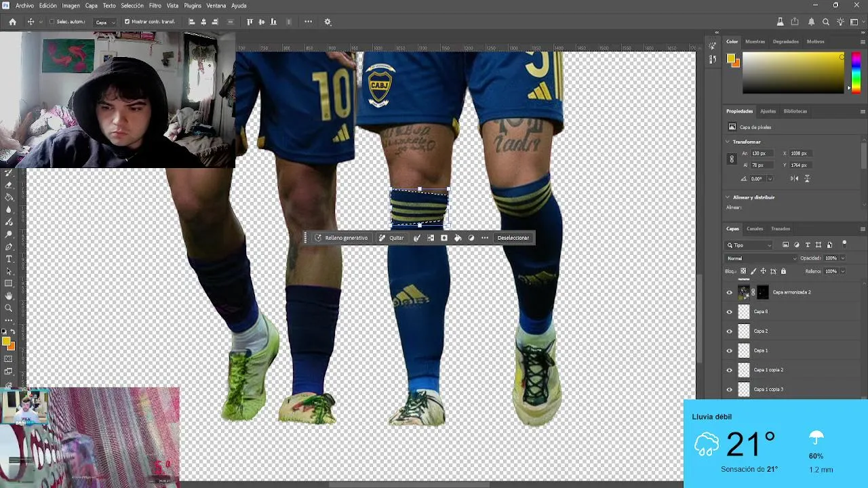Select the Blur drop tool
This screenshot has width=868, height=488.
click(9, 209)
